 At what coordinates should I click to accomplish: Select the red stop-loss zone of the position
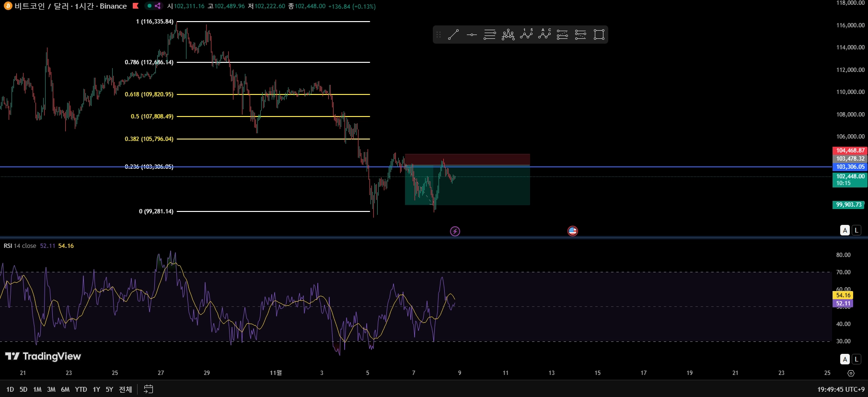pyautogui.click(x=467, y=160)
